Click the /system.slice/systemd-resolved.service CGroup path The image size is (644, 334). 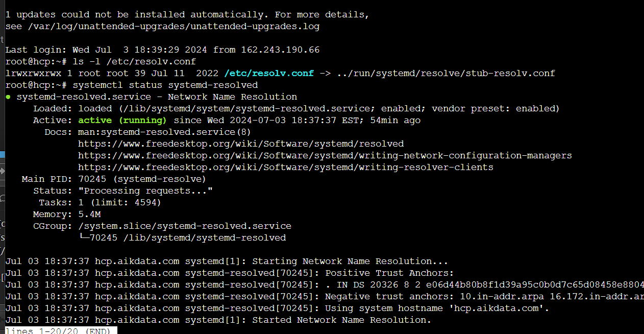(x=185, y=226)
